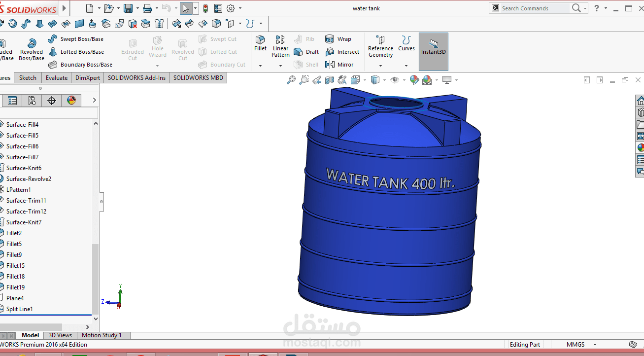Open the DisplayManager color ball tab
Viewport: 644px width, 356px height.
coord(71,101)
